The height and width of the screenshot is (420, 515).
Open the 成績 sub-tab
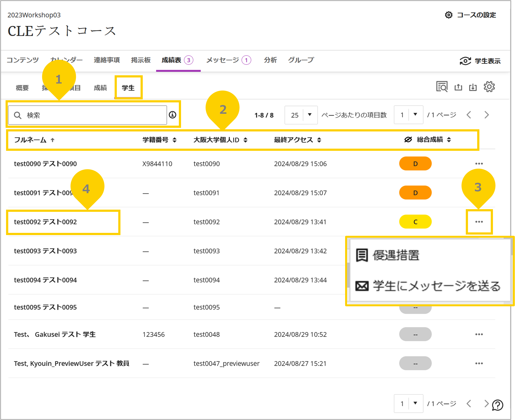[x=100, y=88]
